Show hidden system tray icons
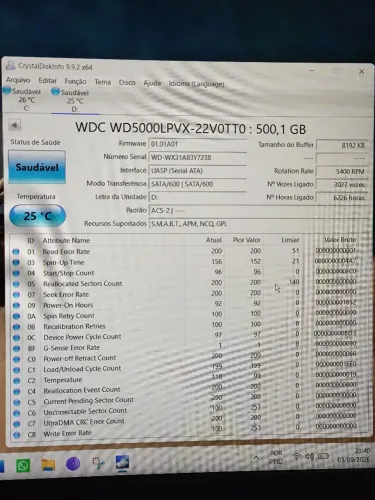Image resolution: width=375 pixels, height=500 pixels. pos(256,458)
